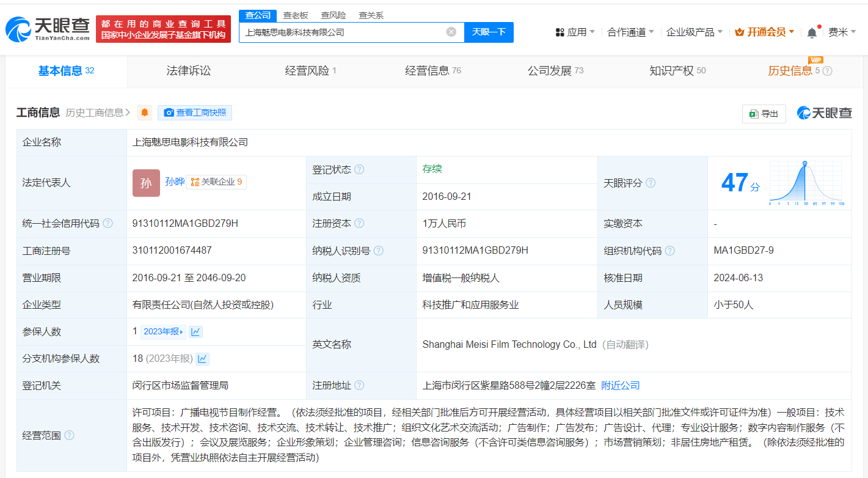The image size is (868, 478).
Task: Switch to 法律诉讼 tab
Action: (189, 71)
